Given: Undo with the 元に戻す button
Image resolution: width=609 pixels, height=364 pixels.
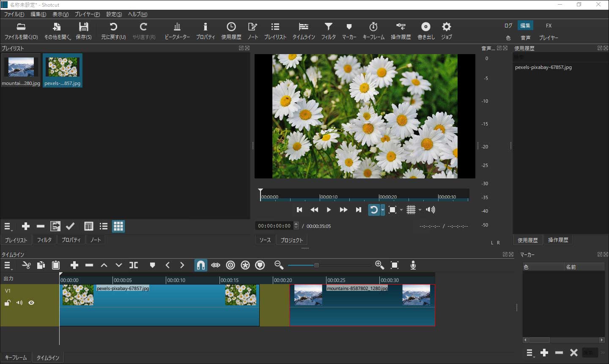Looking at the screenshot, I should tap(113, 31).
